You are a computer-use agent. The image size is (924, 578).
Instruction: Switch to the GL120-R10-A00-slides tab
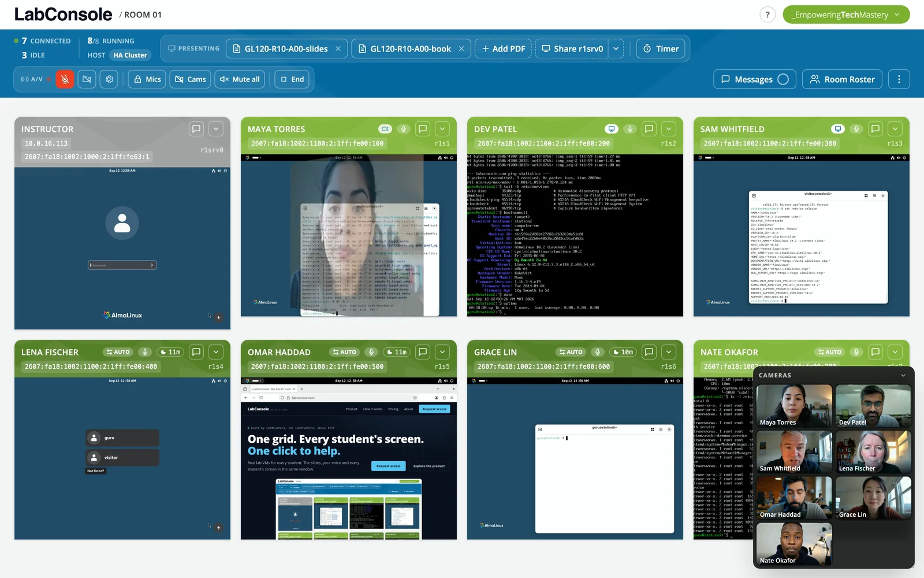[280, 49]
